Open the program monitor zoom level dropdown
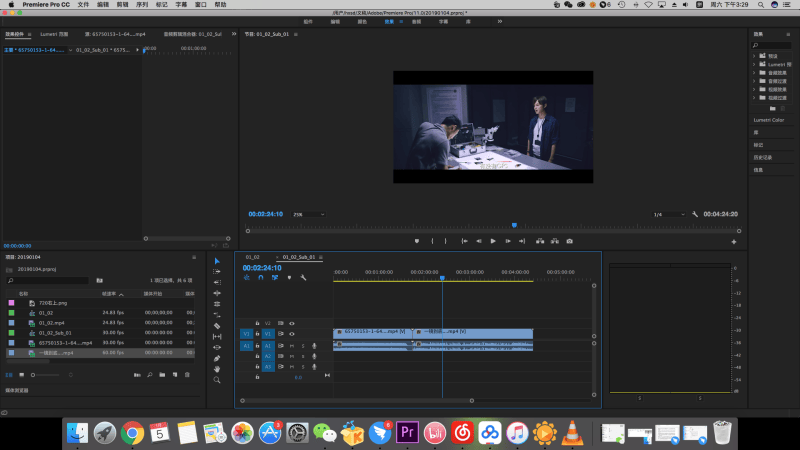 tap(308, 214)
